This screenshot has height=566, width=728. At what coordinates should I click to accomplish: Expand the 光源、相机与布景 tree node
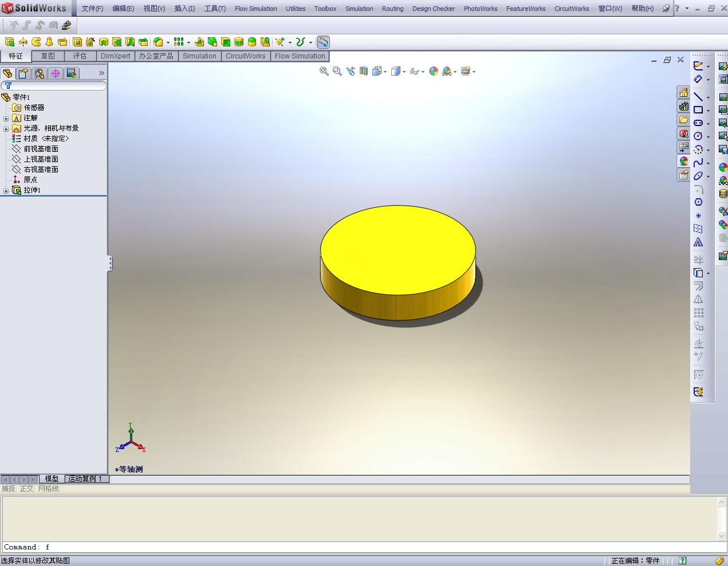[6, 129]
